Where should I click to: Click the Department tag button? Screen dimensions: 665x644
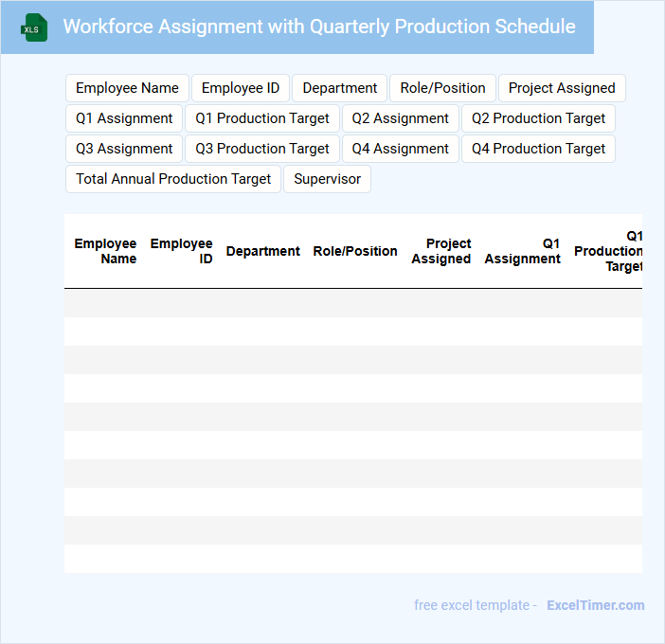(x=339, y=88)
